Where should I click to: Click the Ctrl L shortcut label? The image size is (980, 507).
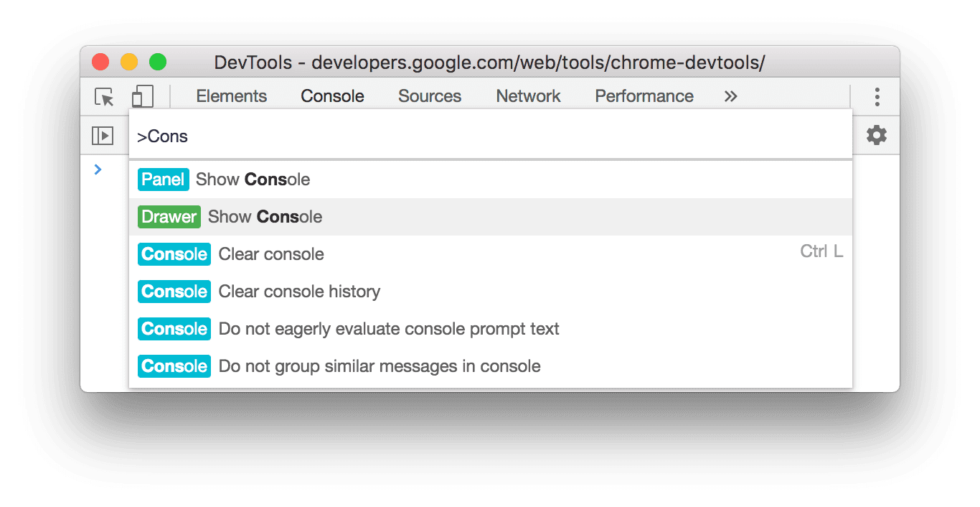click(821, 251)
